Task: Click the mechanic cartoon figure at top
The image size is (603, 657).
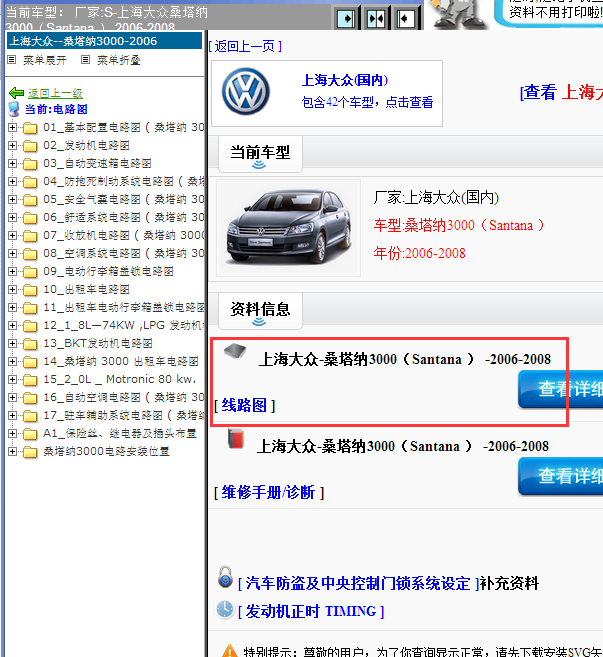Action: click(458, 14)
